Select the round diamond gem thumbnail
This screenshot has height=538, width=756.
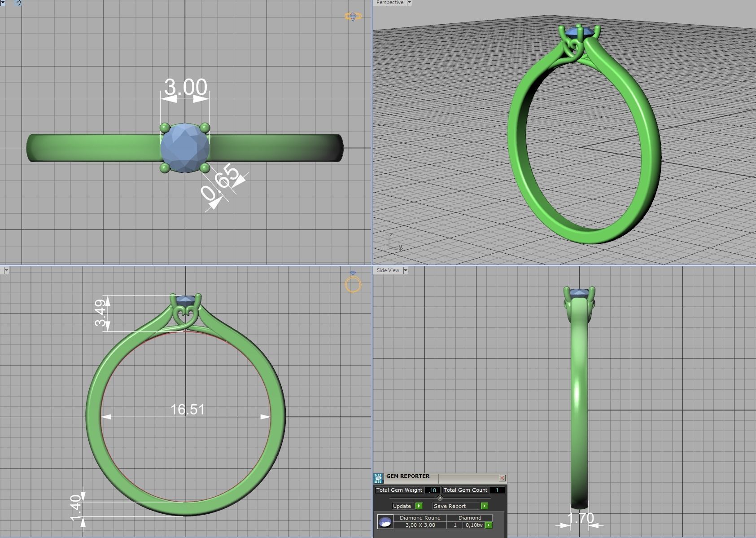385,522
